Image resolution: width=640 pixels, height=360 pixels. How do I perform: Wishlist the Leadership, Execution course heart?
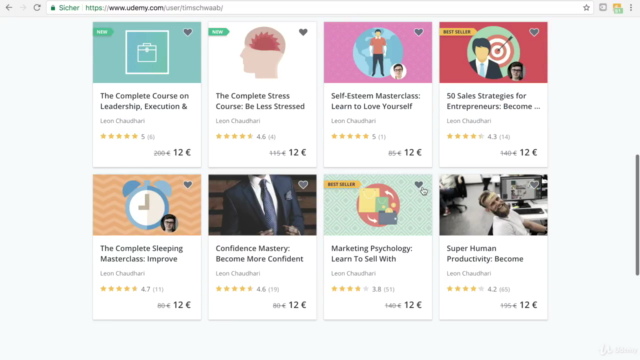[188, 32]
